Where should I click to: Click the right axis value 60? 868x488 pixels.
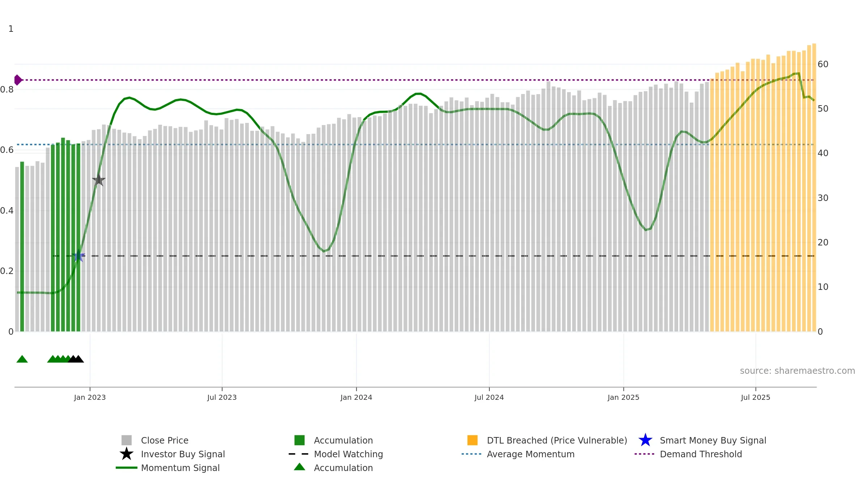point(823,64)
